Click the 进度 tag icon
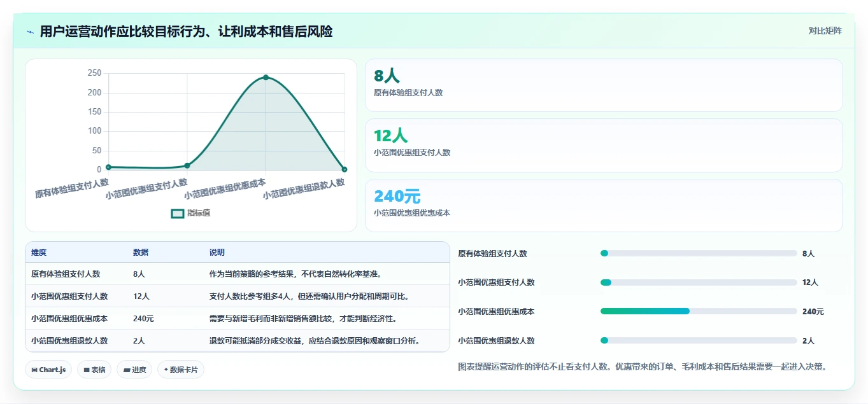This screenshot has height=404, width=868. pos(126,370)
